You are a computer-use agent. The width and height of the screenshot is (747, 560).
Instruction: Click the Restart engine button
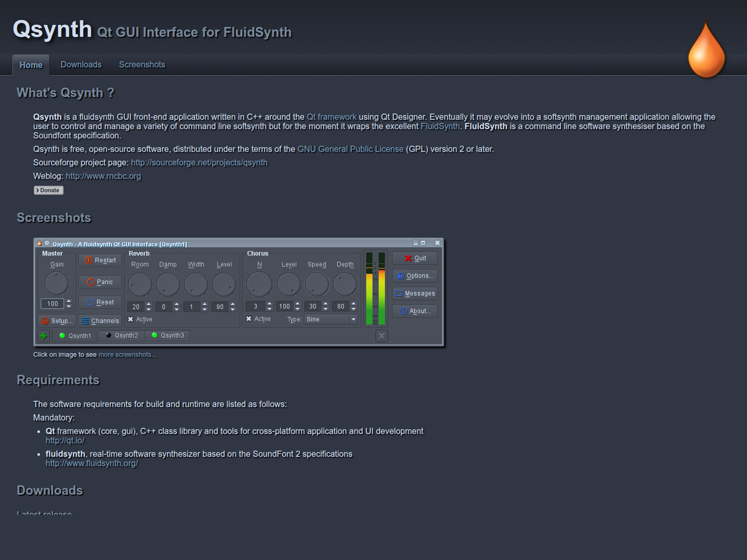(100, 260)
